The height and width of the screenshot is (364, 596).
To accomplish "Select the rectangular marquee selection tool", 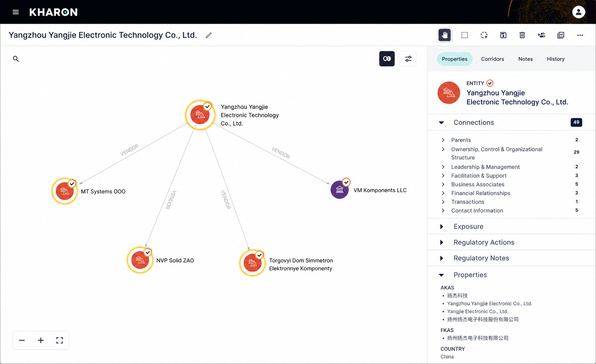I will point(465,35).
